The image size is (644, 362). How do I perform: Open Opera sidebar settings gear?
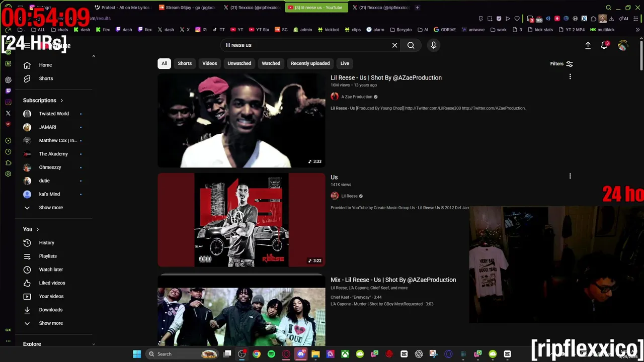[x=8, y=174]
